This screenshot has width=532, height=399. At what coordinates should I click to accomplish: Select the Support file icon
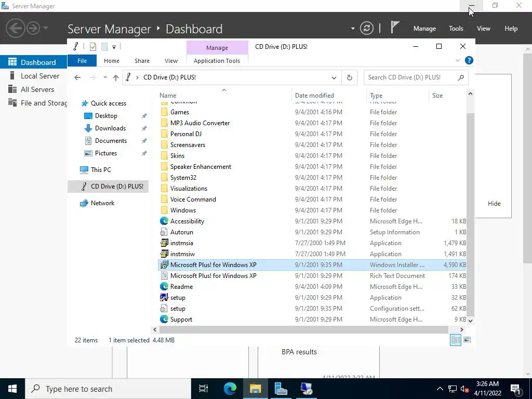point(164,320)
